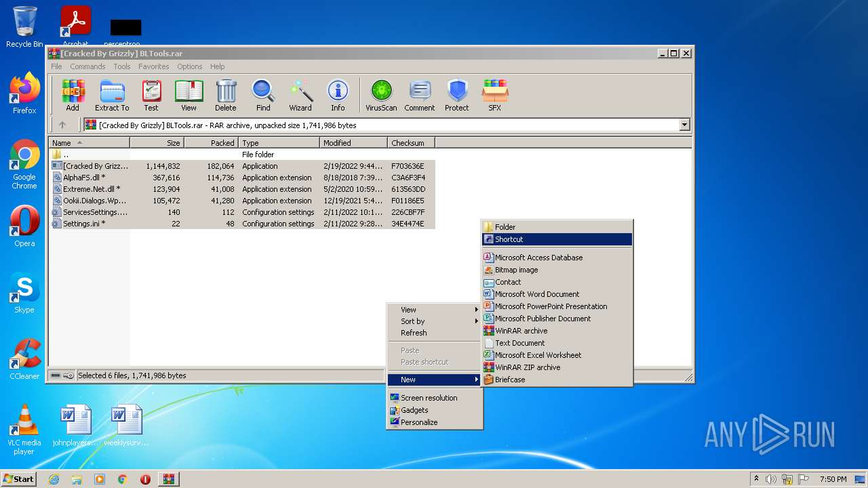Click Refresh in context menu
Image resolution: width=868 pixels, height=488 pixels.
[x=434, y=333]
